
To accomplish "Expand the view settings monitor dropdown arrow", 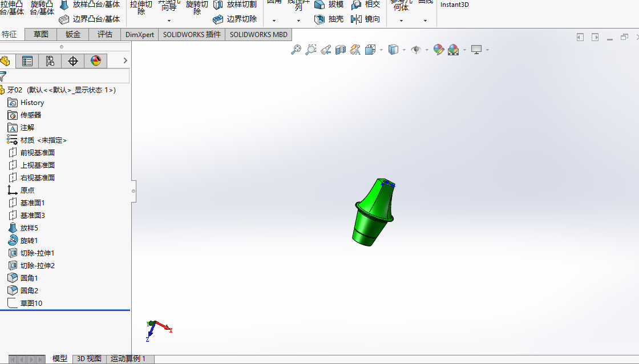I will (487, 50).
